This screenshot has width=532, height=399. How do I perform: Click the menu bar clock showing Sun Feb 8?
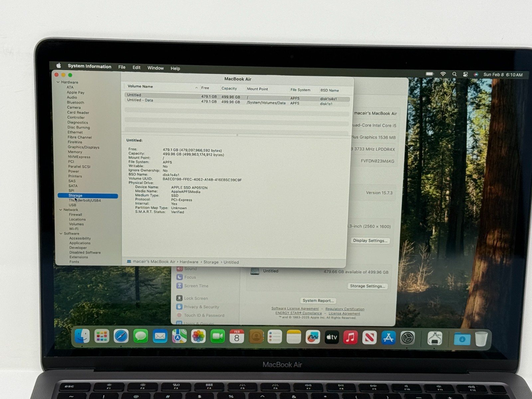point(503,75)
